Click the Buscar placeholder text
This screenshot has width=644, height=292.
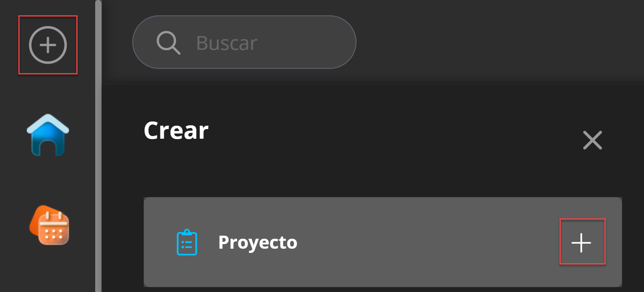(x=226, y=43)
